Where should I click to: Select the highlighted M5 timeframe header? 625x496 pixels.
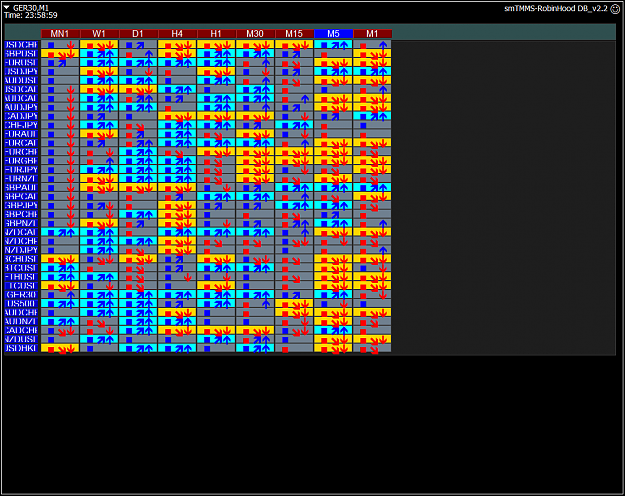click(x=334, y=34)
